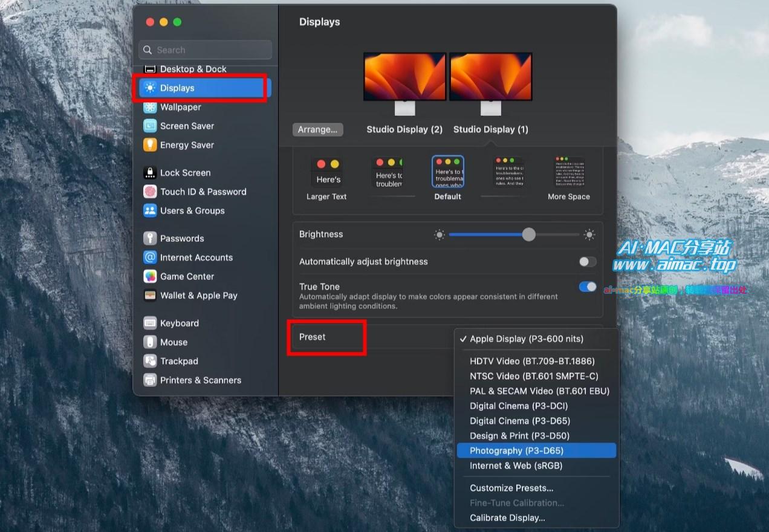
Task: Click the Trackpad icon in sidebar
Action: (x=150, y=361)
